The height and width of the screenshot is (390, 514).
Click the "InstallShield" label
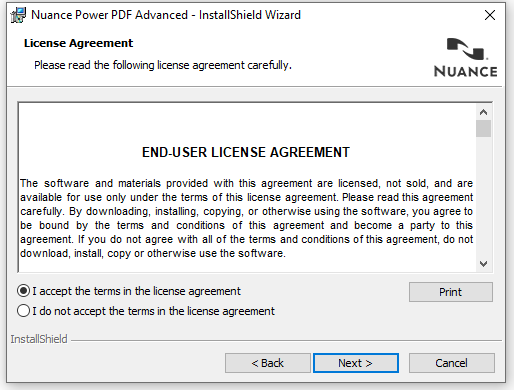39,339
